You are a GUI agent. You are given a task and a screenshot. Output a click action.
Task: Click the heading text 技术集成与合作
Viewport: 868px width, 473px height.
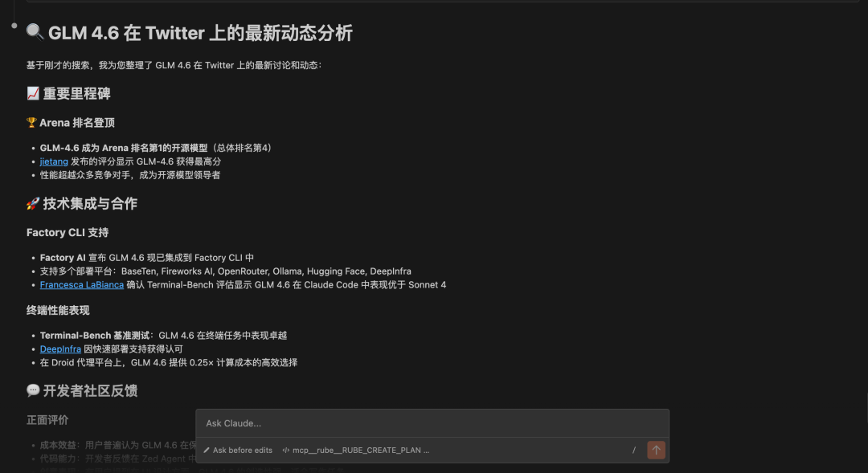click(x=90, y=204)
